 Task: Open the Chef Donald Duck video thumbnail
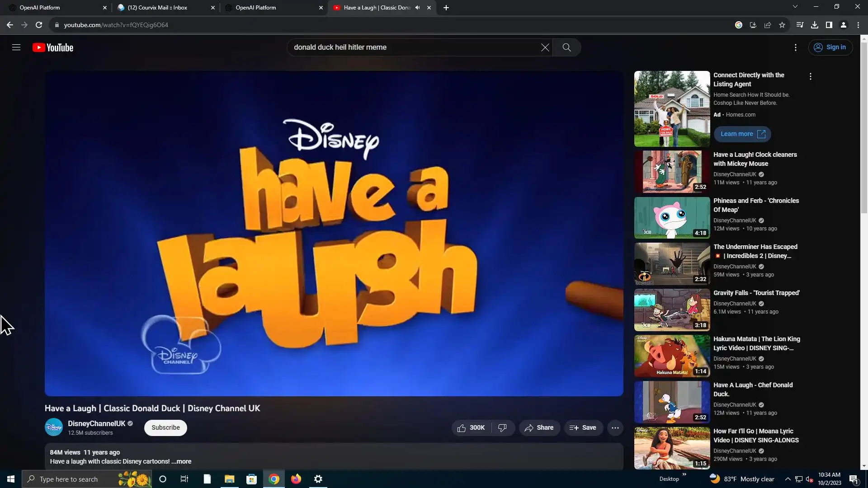(x=672, y=402)
